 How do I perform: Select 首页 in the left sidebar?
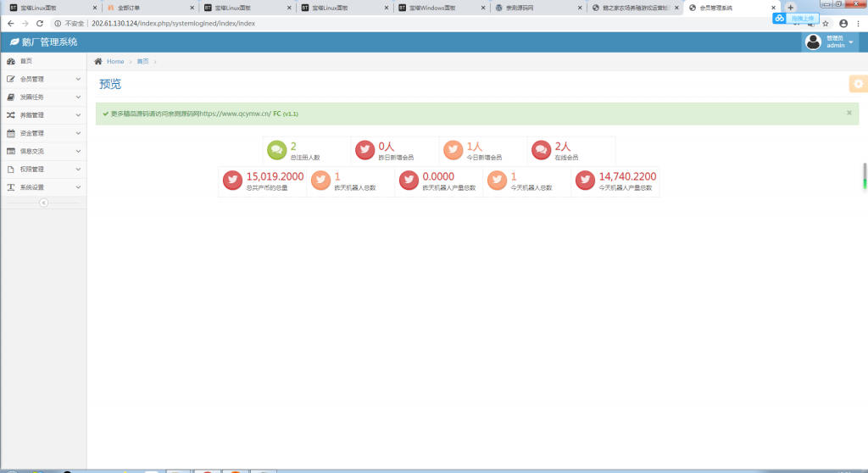pyautogui.click(x=25, y=61)
